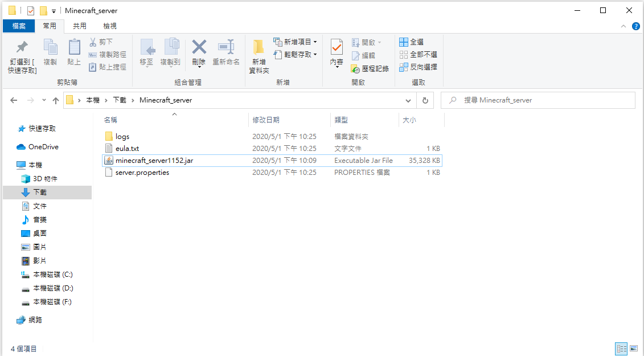Click the 刪除 red X delete icon
The width and height of the screenshot is (644, 356).
(199, 47)
